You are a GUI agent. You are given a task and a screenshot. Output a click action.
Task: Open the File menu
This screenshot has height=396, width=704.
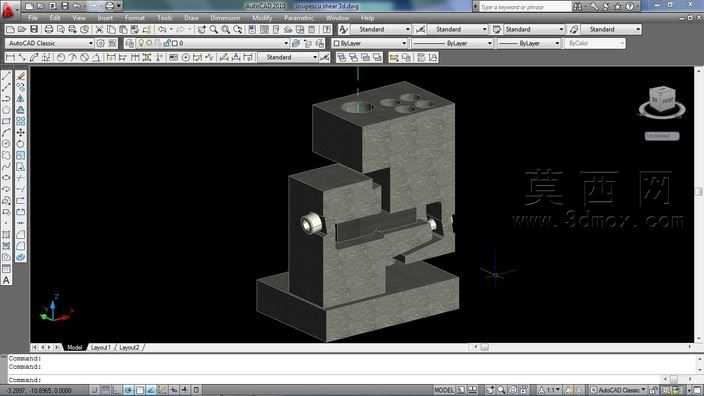(33, 18)
